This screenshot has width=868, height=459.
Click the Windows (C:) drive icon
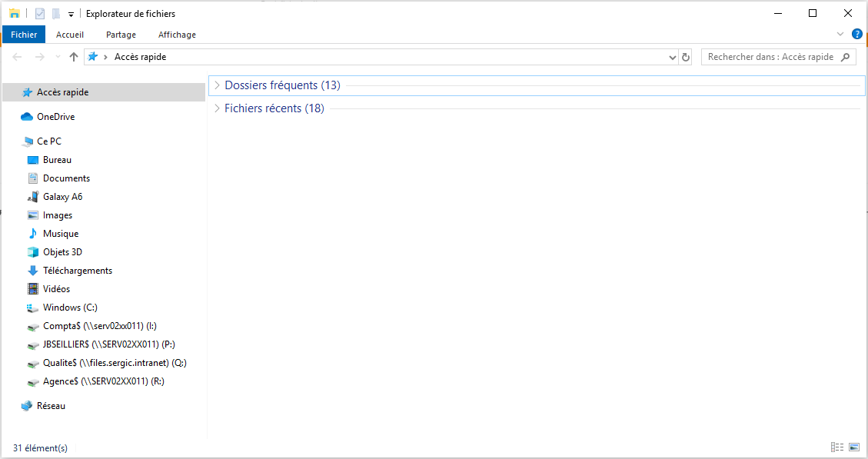[x=32, y=308]
